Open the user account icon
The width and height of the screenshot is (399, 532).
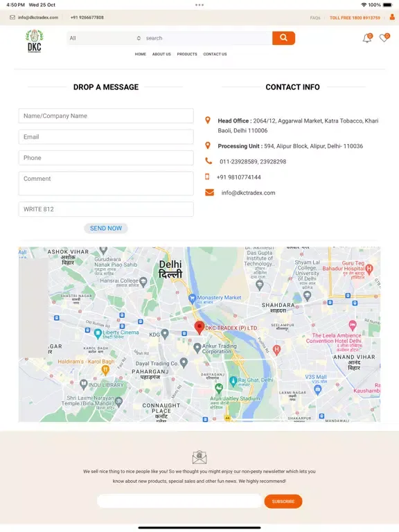tap(392, 17)
